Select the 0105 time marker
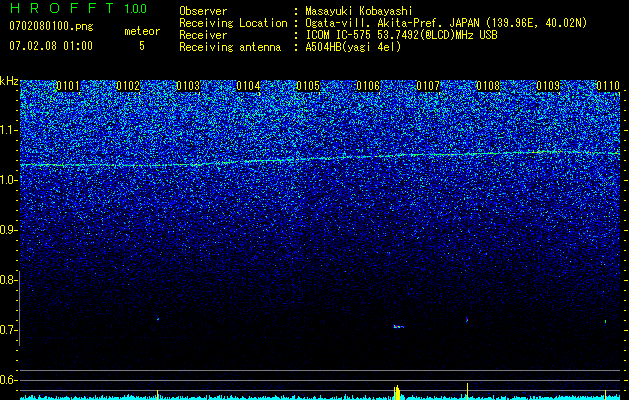The height and width of the screenshot is (400, 629). point(308,86)
